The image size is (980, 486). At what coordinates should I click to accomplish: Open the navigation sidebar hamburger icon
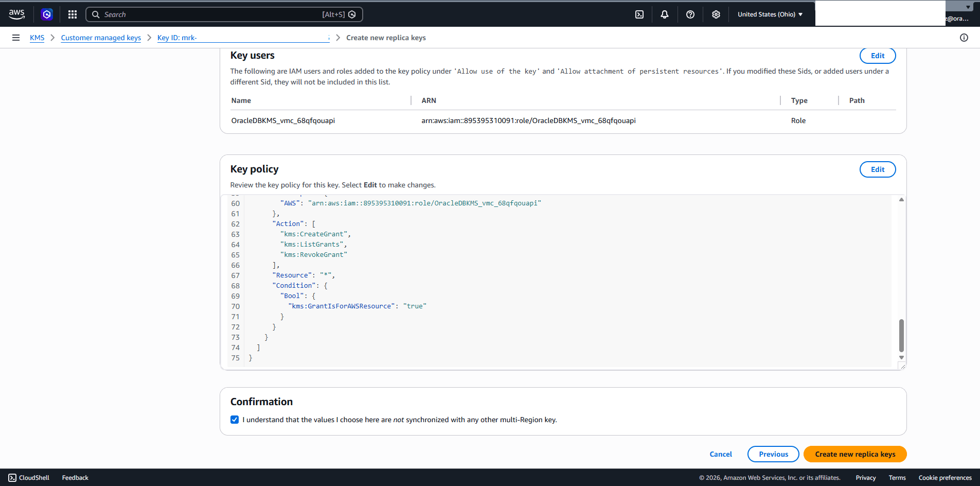click(16, 37)
